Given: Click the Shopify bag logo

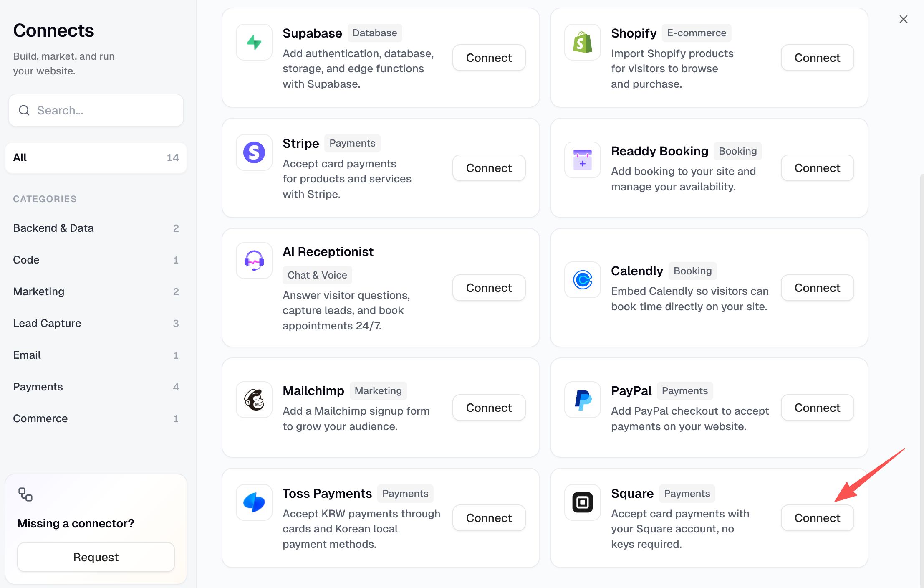Looking at the screenshot, I should pyautogui.click(x=583, y=42).
